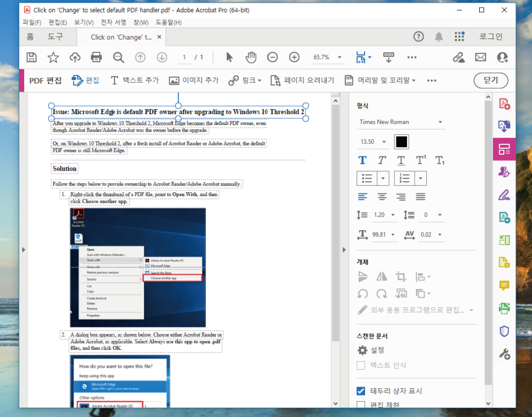532x417 pixels.
Task: Switch to the 홈 tab
Action: pyautogui.click(x=30, y=36)
